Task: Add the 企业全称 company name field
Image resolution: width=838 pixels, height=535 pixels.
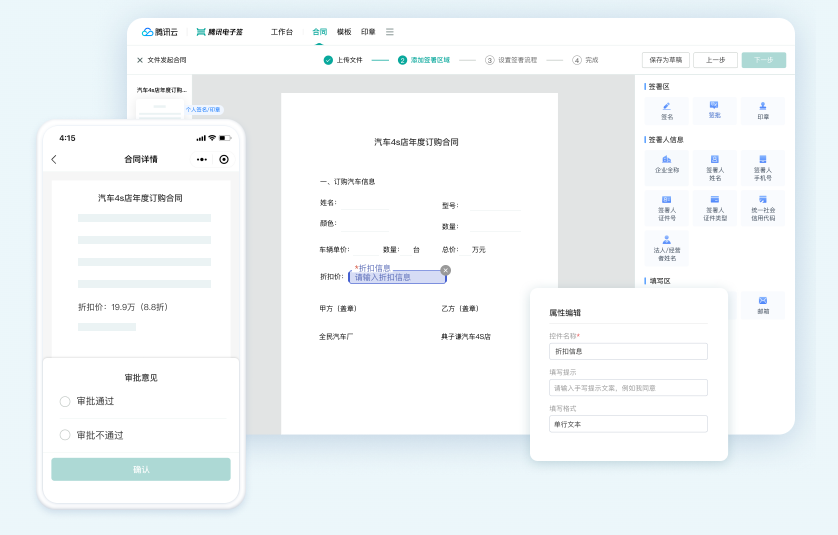Action: click(x=667, y=165)
